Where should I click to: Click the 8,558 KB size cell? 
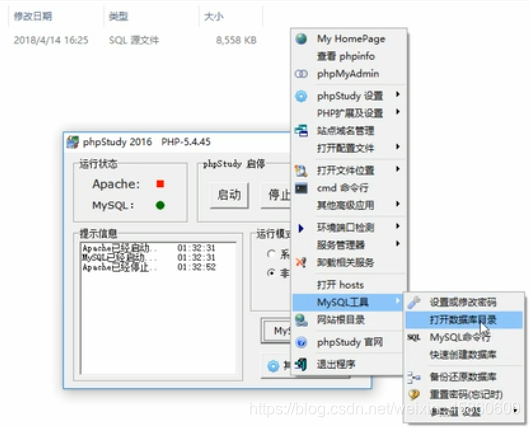point(236,40)
